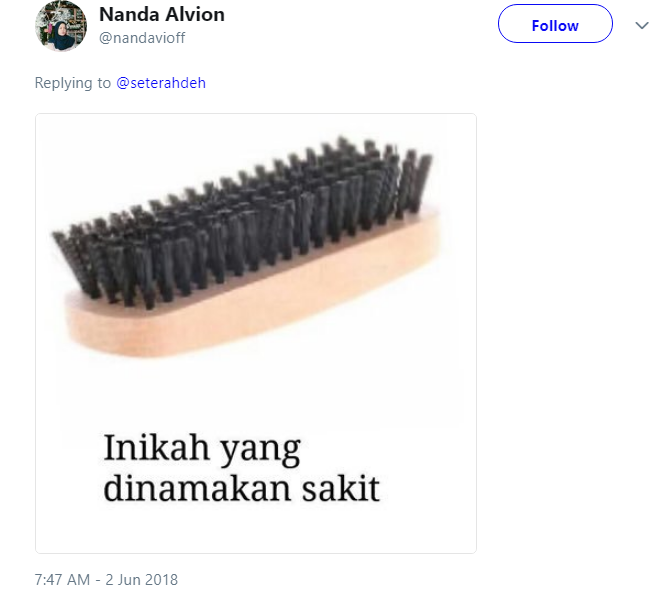Click the Nanda Alvion display name
The image size is (670, 595).
162,15
